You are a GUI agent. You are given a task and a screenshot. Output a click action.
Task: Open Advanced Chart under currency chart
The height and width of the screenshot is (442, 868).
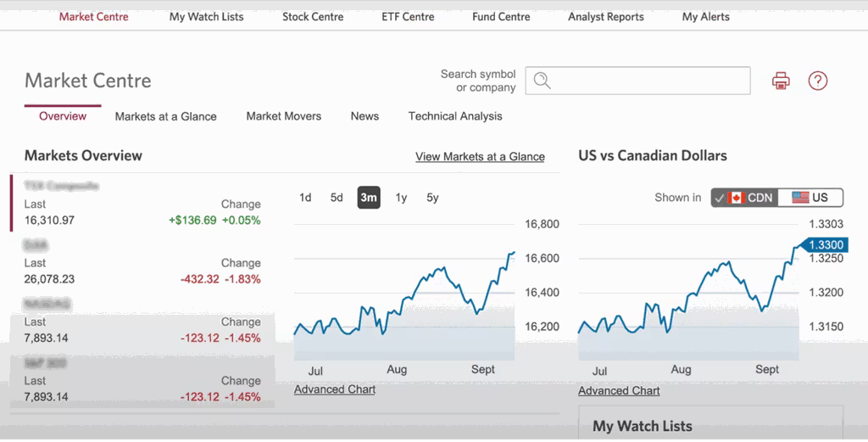(619, 390)
